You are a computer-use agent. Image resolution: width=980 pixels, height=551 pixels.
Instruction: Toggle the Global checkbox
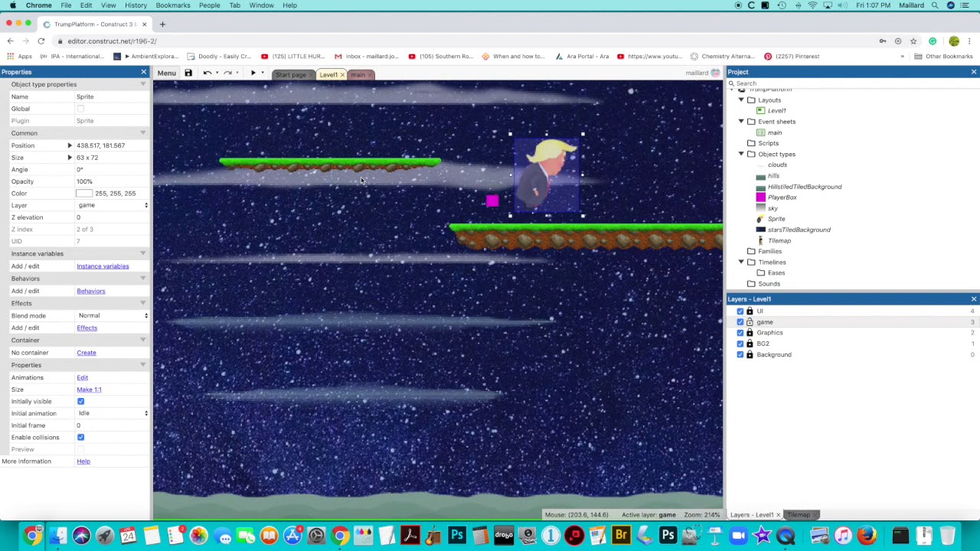pos(80,109)
